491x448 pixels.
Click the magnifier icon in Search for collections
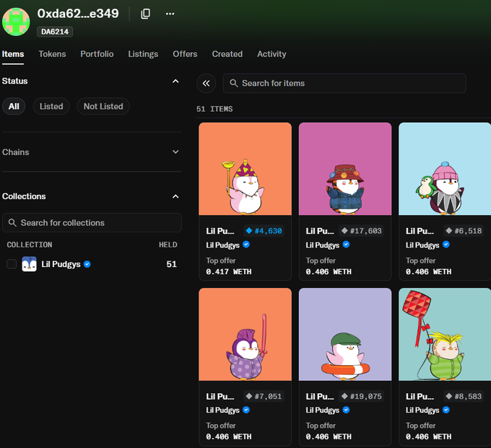click(x=12, y=223)
